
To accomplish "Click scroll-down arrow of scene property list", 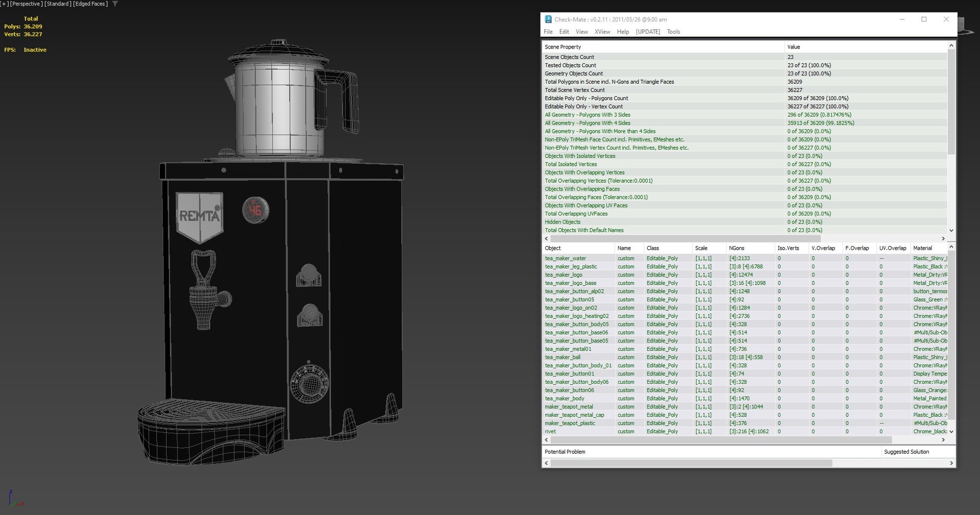I will pyautogui.click(x=951, y=231).
